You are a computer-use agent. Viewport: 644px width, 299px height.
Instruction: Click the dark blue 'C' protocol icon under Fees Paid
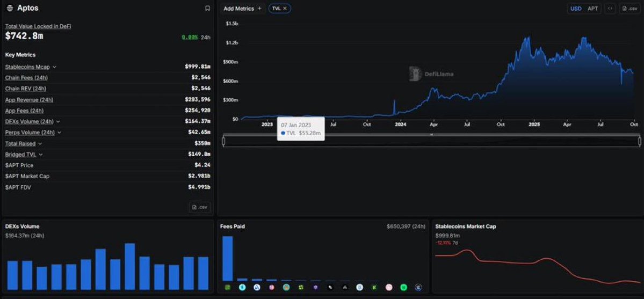click(x=418, y=288)
